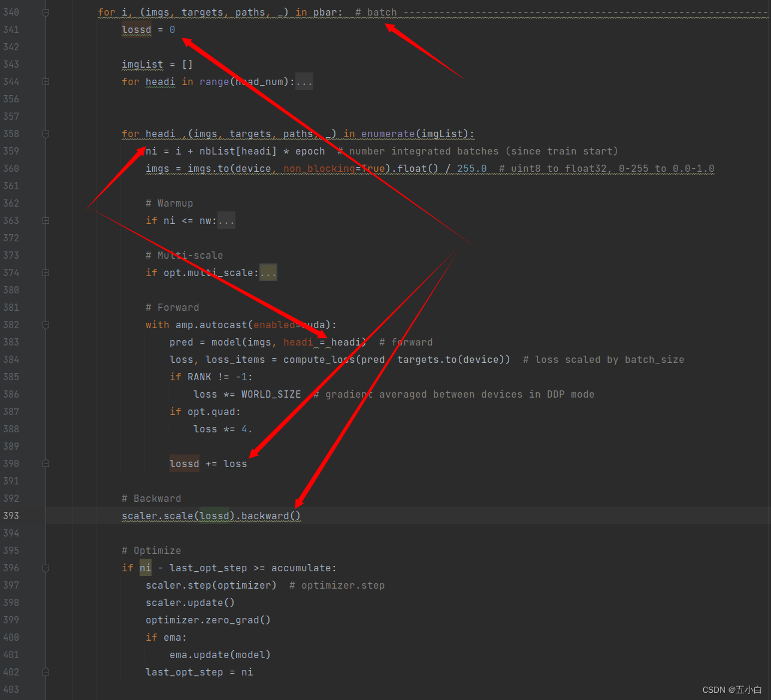
Task: Click 'if opt.quad:' condition
Action: coord(205,411)
